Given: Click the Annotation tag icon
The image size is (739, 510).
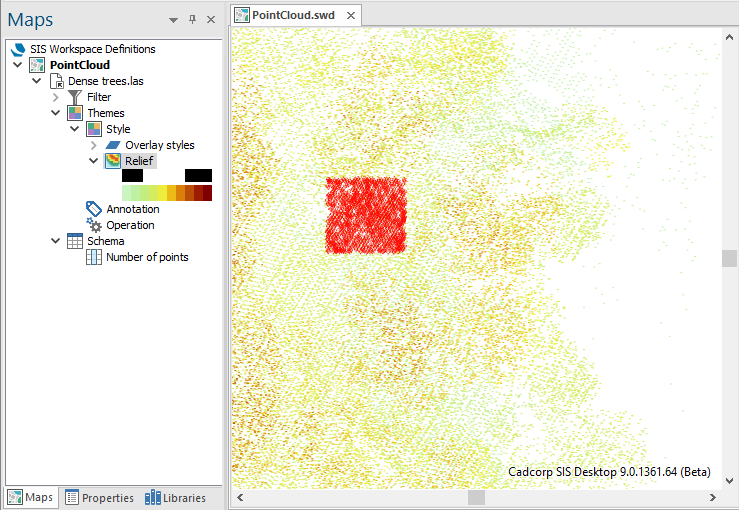Looking at the screenshot, I should 94,209.
